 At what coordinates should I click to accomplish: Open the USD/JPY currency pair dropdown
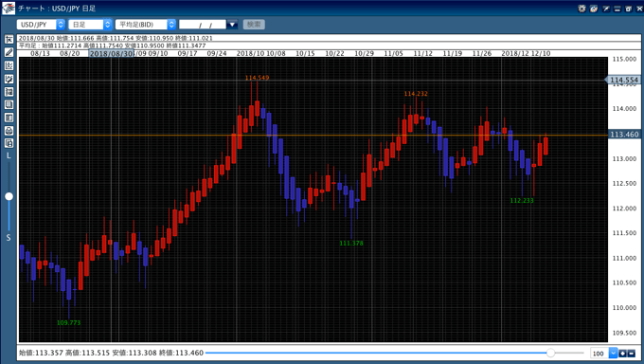point(41,25)
